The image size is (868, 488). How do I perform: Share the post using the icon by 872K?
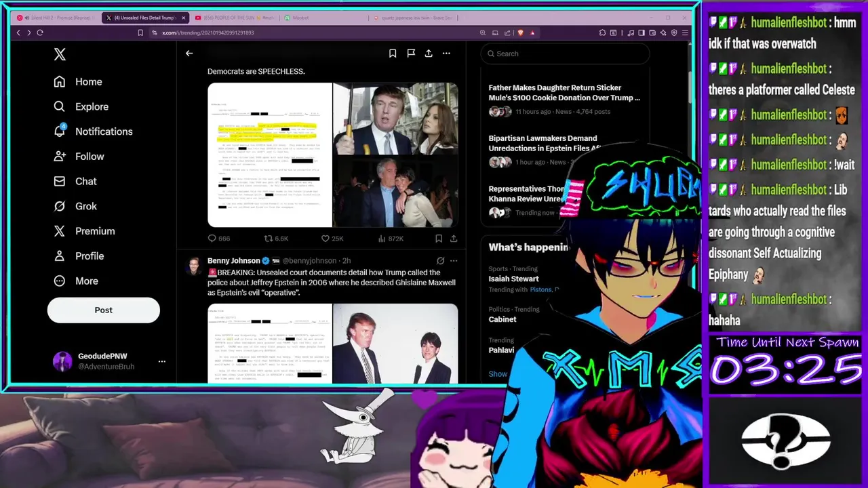coord(454,239)
